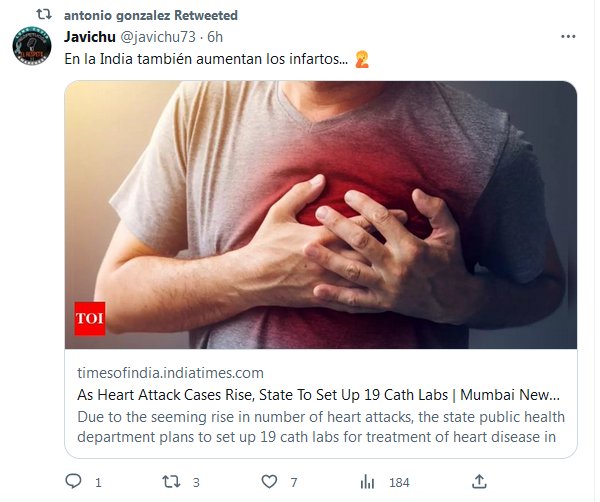Click the view count of 184
The width and height of the screenshot is (600, 502).
click(399, 482)
